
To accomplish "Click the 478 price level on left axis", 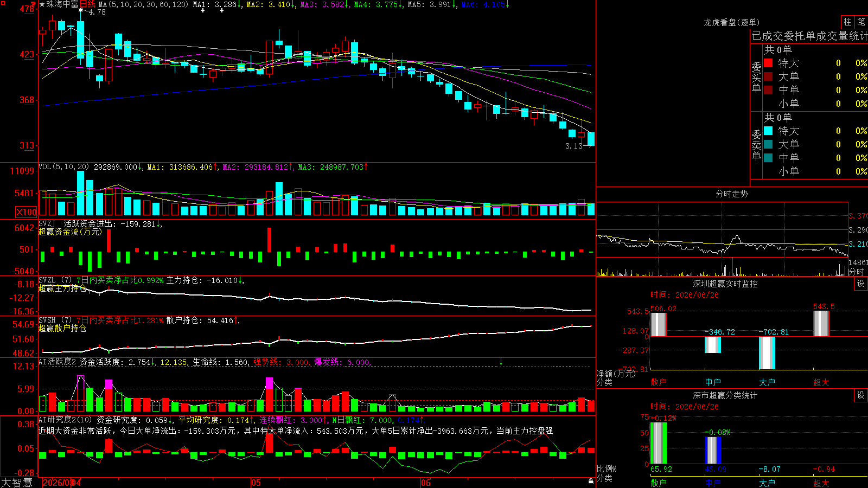I will pos(27,9).
